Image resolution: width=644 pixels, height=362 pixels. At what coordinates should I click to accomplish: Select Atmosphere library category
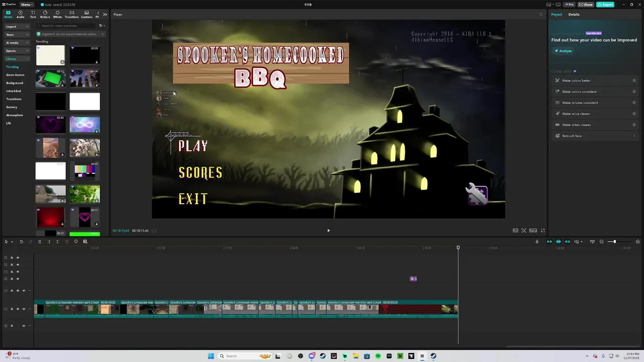pos(15,115)
